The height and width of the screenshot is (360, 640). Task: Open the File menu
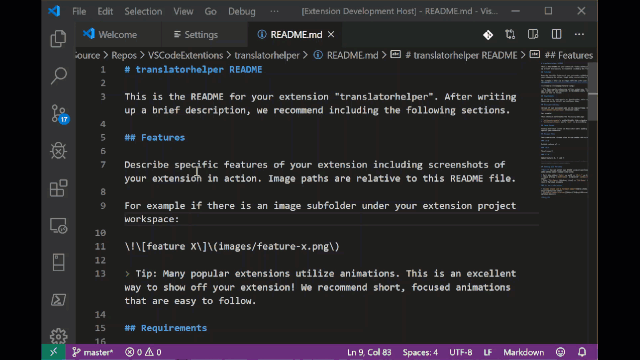tap(79, 11)
